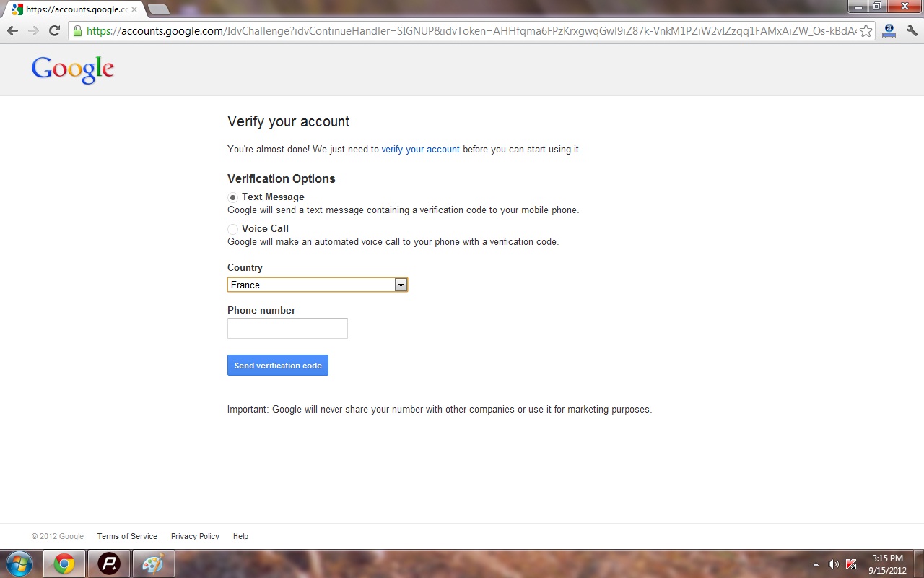
Task: Open the Terms of Service footer link
Action: 127,536
